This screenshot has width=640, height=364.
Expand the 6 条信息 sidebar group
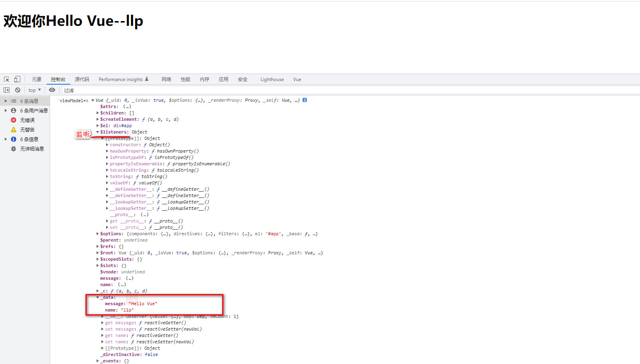point(6,139)
